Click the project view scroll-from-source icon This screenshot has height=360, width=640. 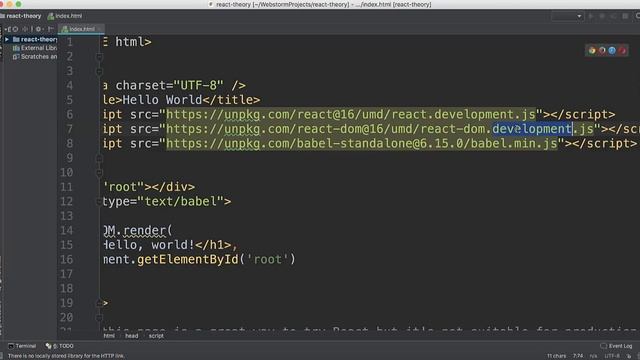tap(15, 29)
